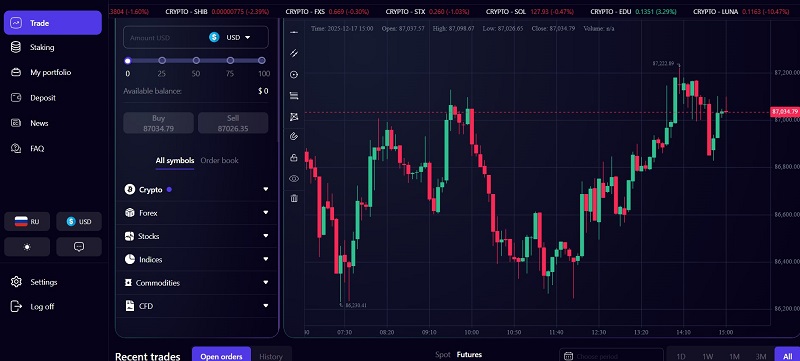Click the 87,034.79 current price label

(785, 111)
